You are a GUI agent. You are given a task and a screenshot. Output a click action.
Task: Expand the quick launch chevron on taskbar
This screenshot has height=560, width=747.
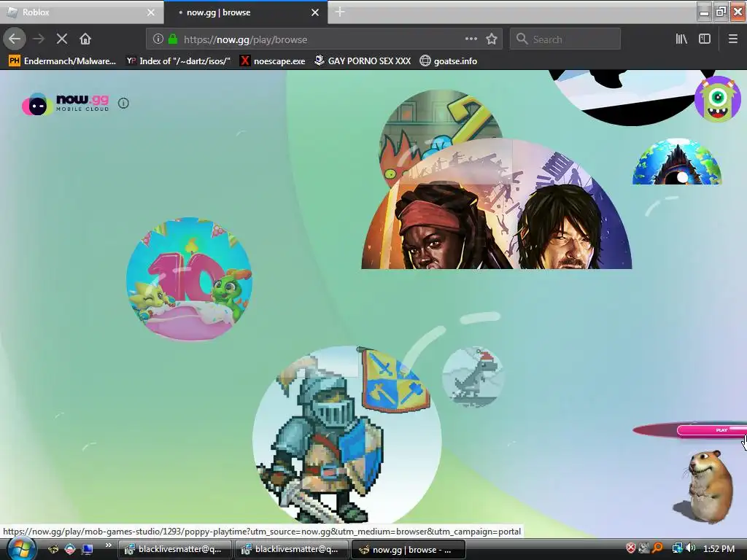(109, 545)
